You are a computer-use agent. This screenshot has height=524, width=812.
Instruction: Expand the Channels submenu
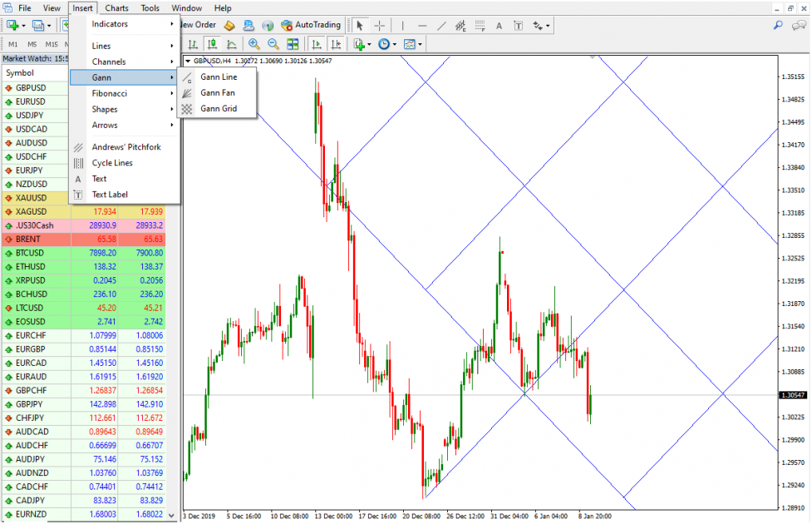pyautogui.click(x=125, y=62)
